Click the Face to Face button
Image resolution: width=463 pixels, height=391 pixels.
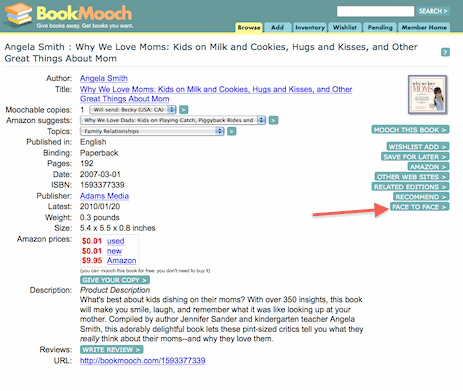pos(420,207)
